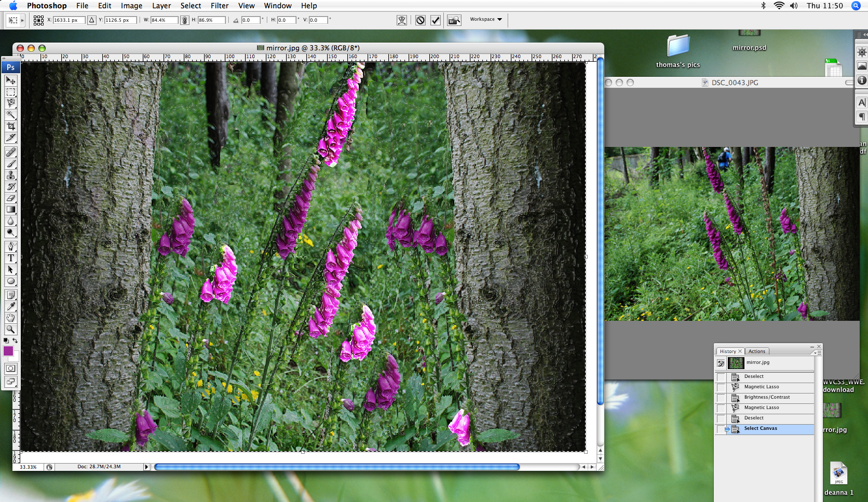Select the Eyedropper tool

coord(10,306)
